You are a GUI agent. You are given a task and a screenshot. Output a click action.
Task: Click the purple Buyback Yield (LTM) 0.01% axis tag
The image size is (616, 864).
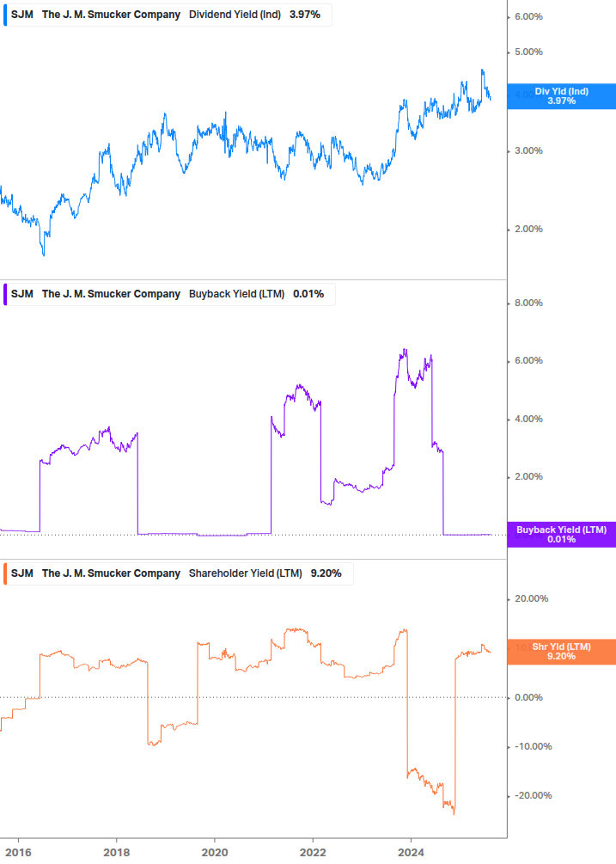(x=562, y=535)
